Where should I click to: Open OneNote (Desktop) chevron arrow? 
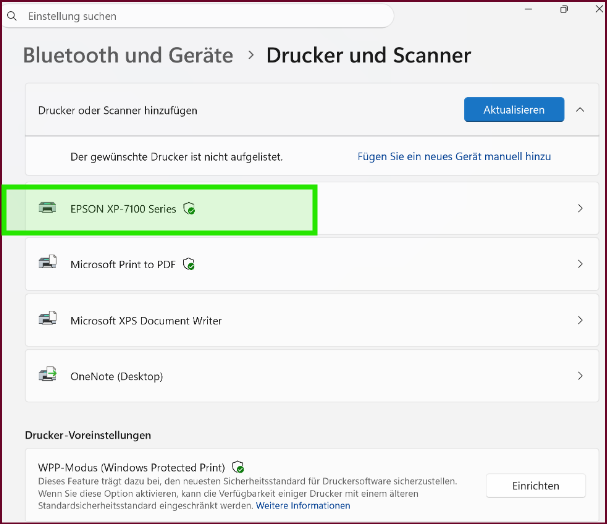pyautogui.click(x=580, y=376)
